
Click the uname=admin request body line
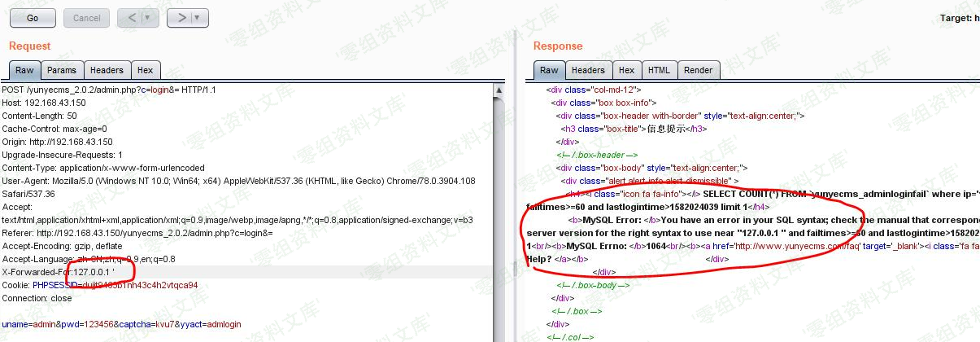122,324
